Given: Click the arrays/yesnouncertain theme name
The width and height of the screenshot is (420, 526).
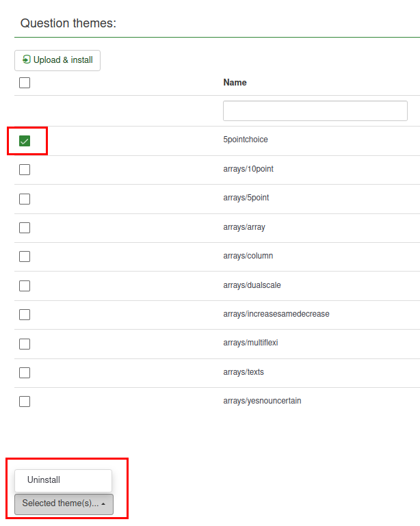Looking at the screenshot, I should click(x=262, y=401).
